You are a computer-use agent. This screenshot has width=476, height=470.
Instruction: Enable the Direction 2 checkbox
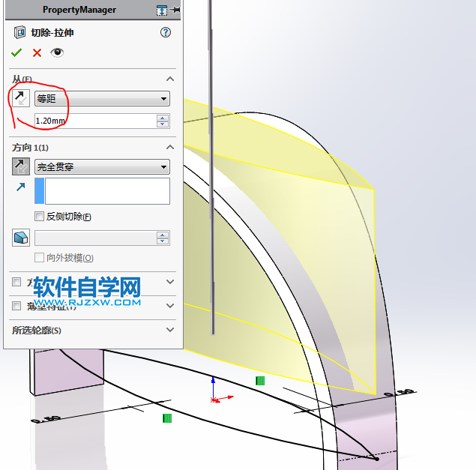point(16,282)
